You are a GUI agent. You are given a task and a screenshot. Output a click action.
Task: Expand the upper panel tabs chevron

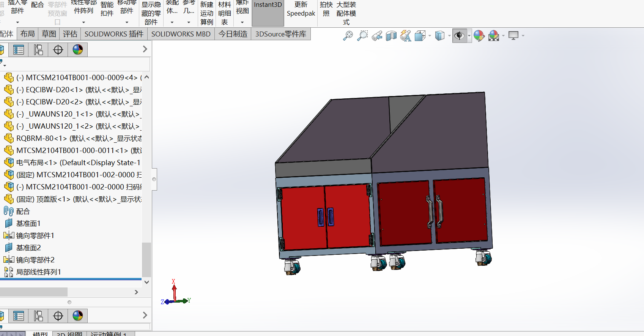(145, 49)
